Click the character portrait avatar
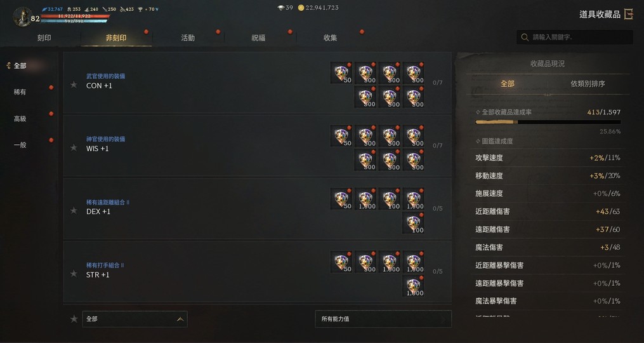644x343 pixels. click(22, 17)
